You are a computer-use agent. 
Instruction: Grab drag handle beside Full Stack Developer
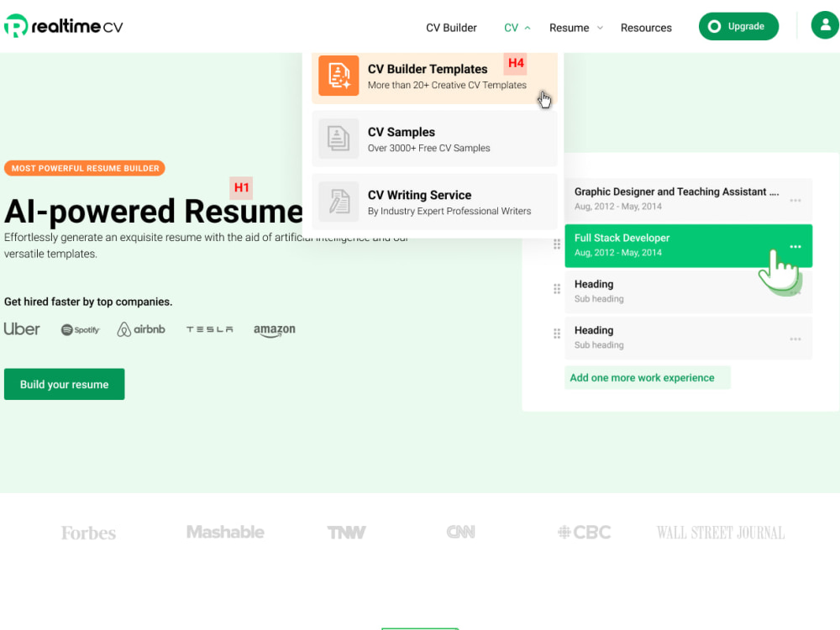pos(557,244)
